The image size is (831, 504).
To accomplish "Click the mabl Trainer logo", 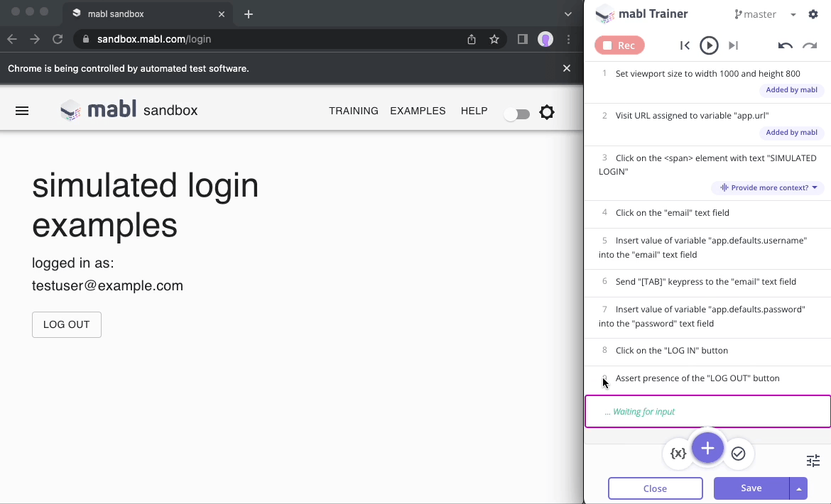I will [642, 13].
